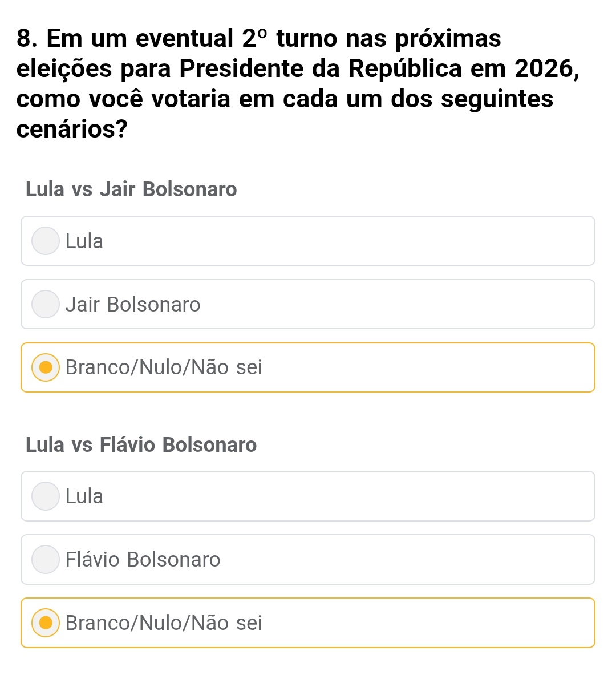This screenshot has width=616, height=683.
Task: Click the Lula label text in first scenario
Action: coord(84,241)
